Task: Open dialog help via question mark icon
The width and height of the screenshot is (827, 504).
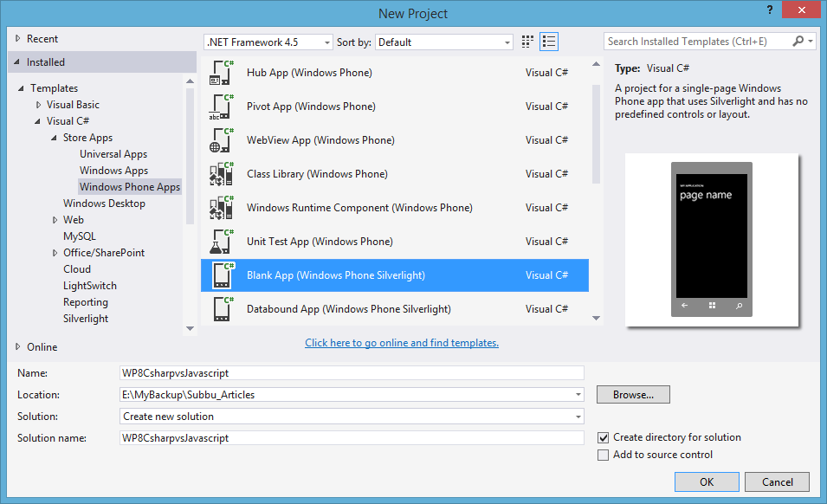Action: pos(770,11)
